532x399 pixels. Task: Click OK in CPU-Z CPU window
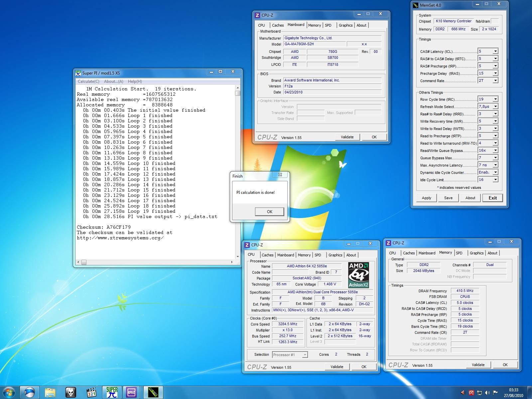point(364,367)
